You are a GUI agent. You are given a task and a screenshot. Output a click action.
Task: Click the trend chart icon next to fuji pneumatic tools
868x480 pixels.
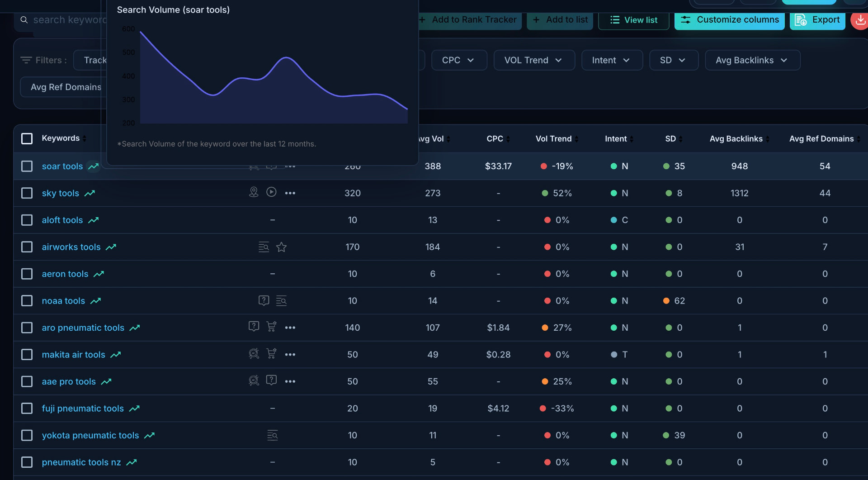(134, 409)
